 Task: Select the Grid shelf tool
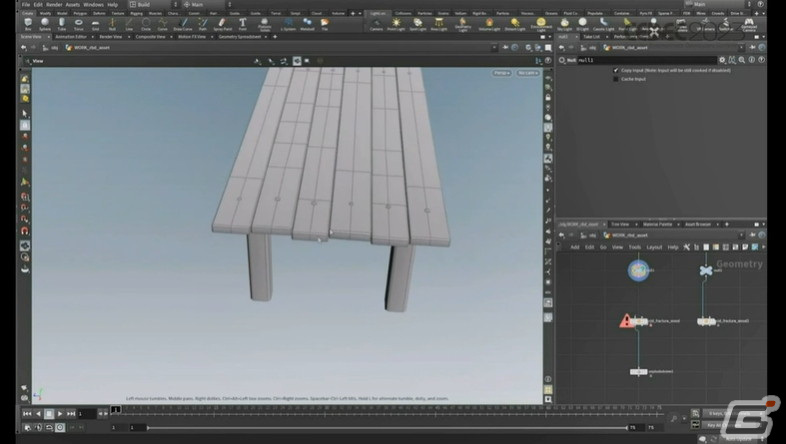(95, 24)
